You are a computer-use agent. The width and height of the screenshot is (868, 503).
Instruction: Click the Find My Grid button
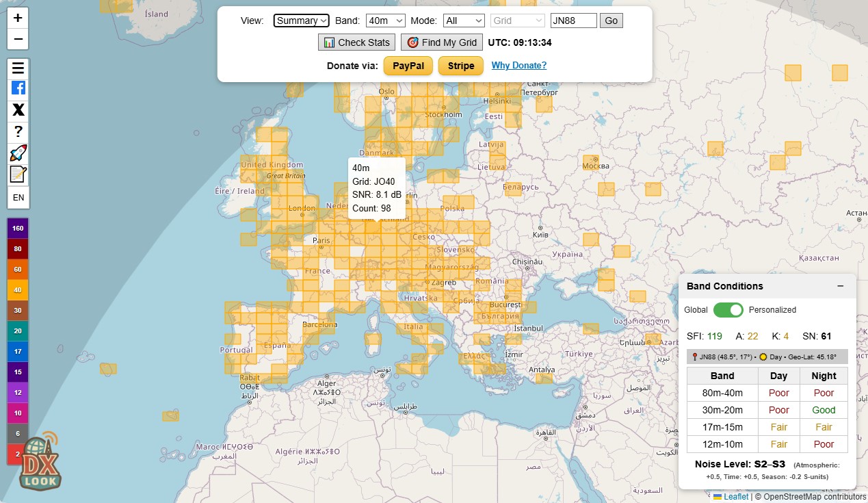[x=442, y=42]
